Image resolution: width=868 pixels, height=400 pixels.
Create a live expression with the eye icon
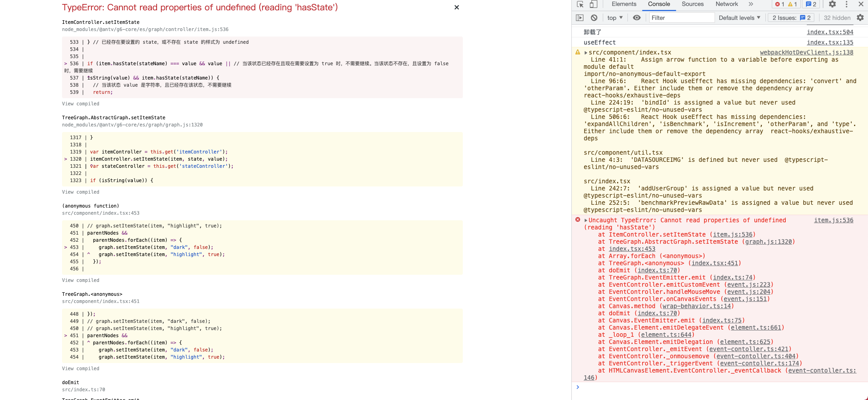click(637, 17)
